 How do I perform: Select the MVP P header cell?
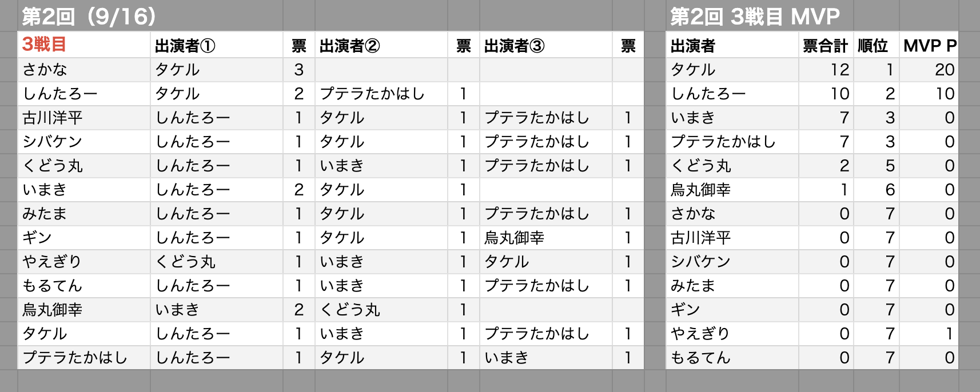coord(929,46)
